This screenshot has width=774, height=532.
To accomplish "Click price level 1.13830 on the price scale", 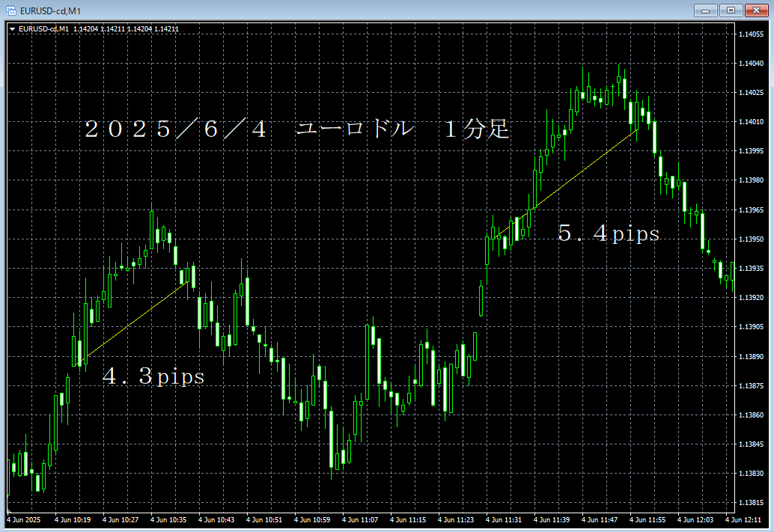I will (x=751, y=474).
